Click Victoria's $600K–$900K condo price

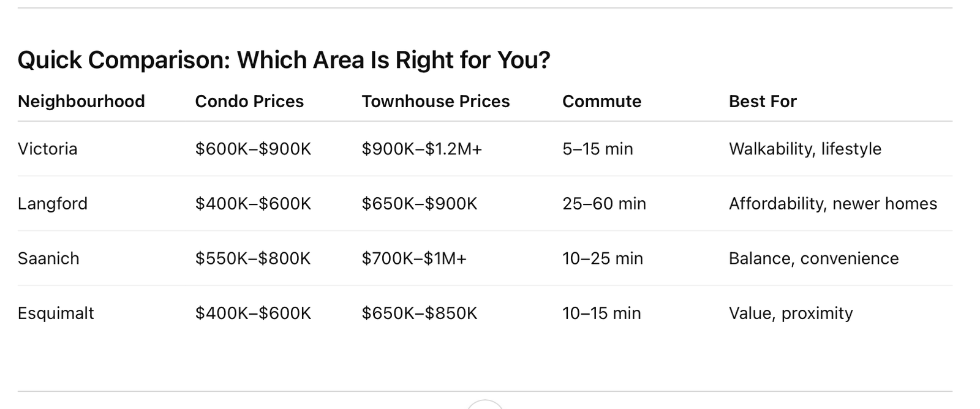253,149
